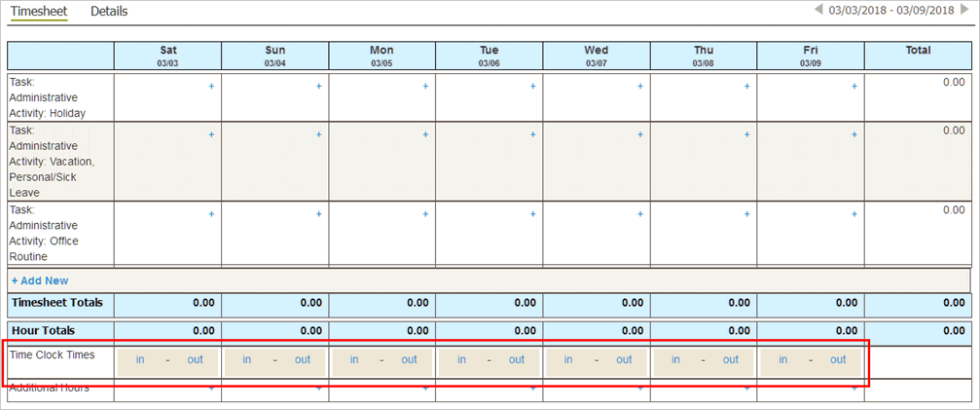Add Holiday hours for Monday 03/05
980x410 pixels.
[425, 87]
